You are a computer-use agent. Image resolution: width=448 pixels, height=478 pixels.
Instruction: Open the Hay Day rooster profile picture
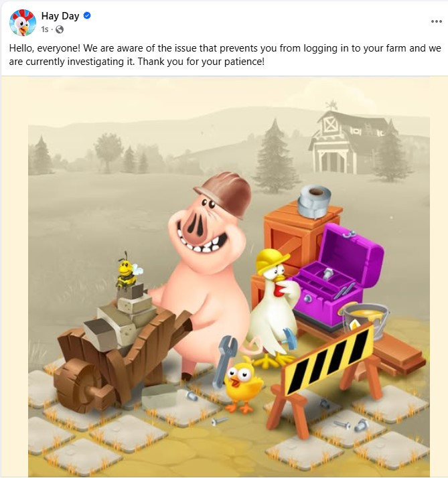[x=23, y=22]
